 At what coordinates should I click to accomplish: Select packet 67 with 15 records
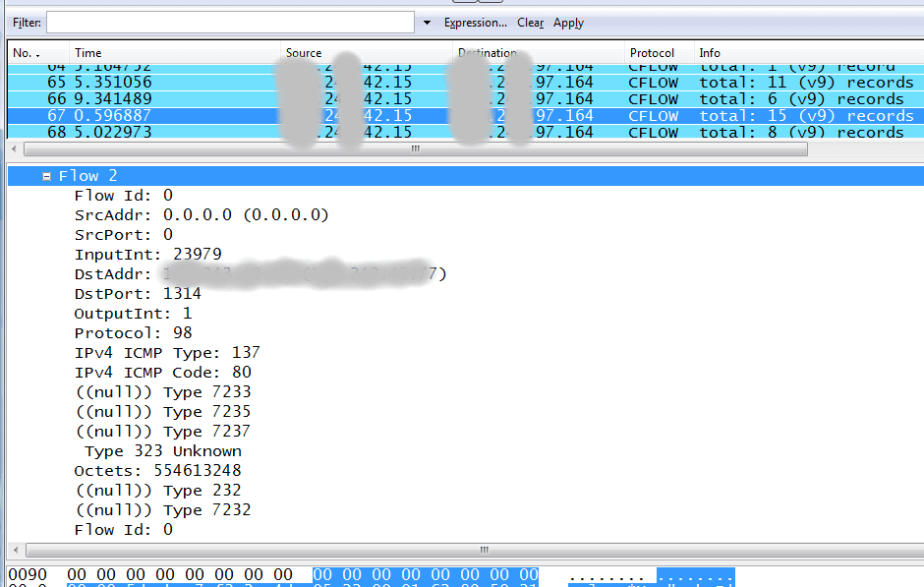[466, 115]
